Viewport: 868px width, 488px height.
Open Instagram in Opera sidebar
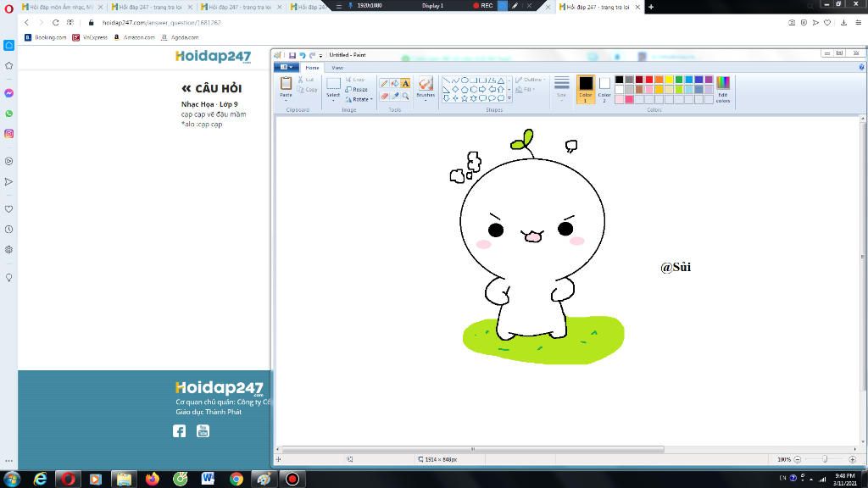click(8, 134)
